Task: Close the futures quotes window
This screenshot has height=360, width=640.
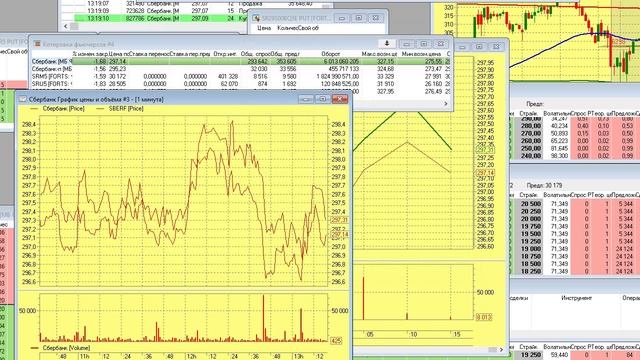Action: [x=440, y=44]
